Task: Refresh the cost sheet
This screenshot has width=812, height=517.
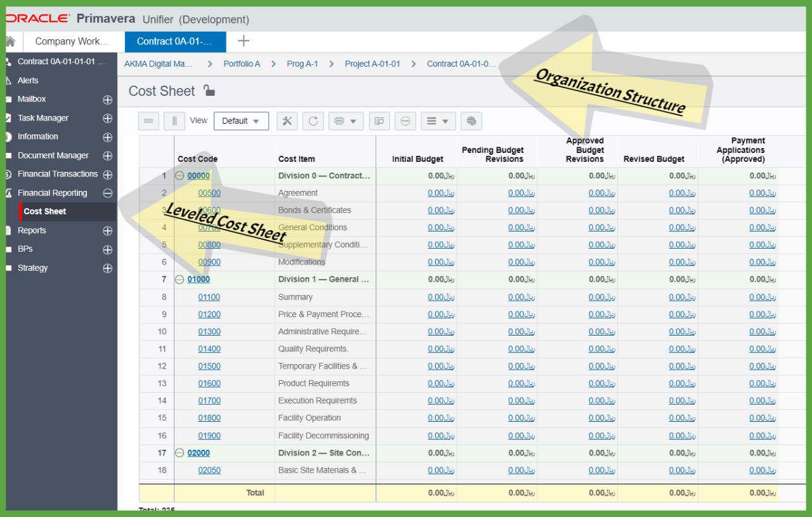Action: click(313, 121)
